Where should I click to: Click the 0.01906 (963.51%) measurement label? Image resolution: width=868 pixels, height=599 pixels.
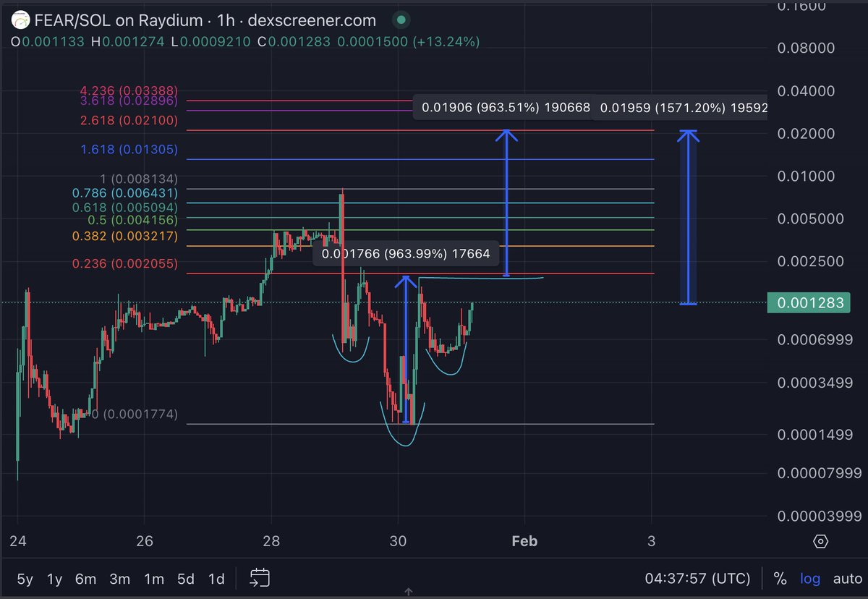(x=502, y=108)
